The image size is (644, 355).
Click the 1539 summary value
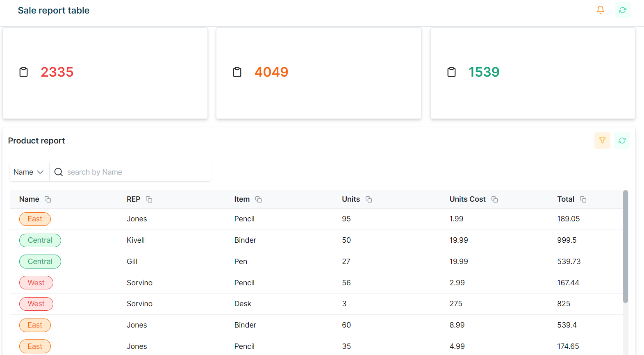(484, 72)
